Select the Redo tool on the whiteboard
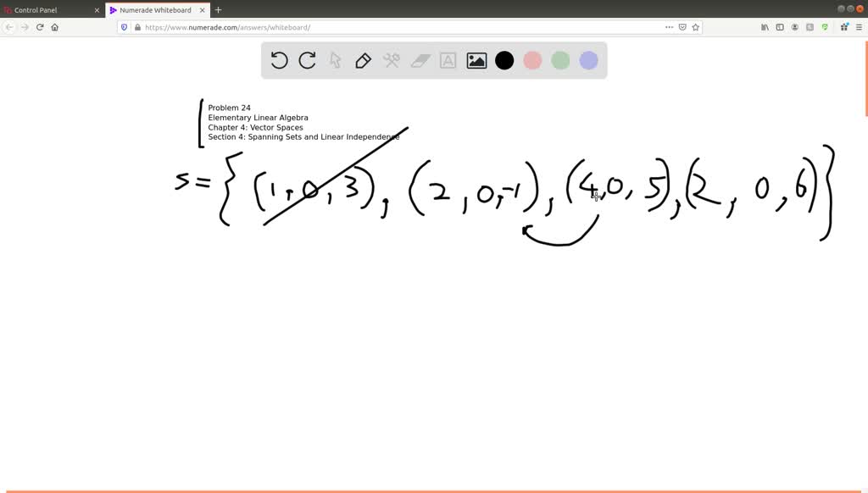This screenshot has height=493, width=868. 307,60
